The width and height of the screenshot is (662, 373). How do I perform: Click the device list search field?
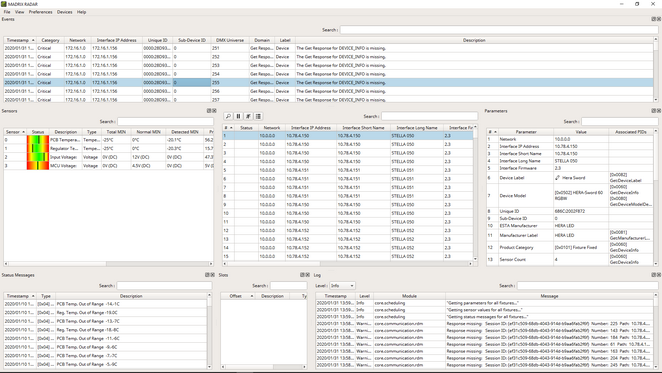pyautogui.click(x=429, y=116)
